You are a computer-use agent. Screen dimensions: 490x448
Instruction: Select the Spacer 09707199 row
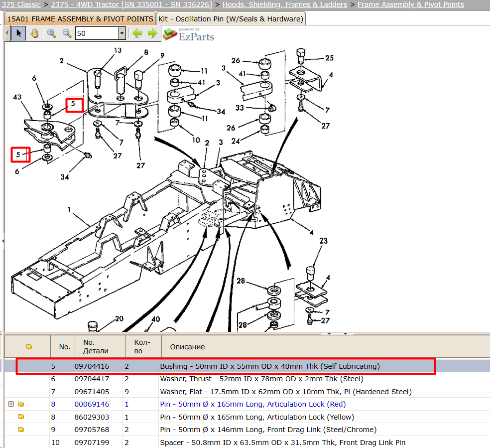pyautogui.click(x=247, y=443)
